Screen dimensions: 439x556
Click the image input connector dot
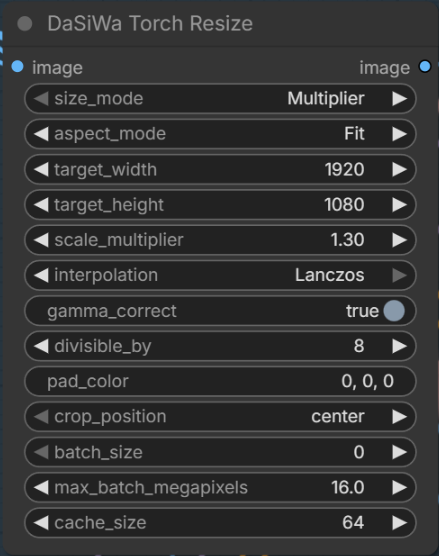pos(17,66)
